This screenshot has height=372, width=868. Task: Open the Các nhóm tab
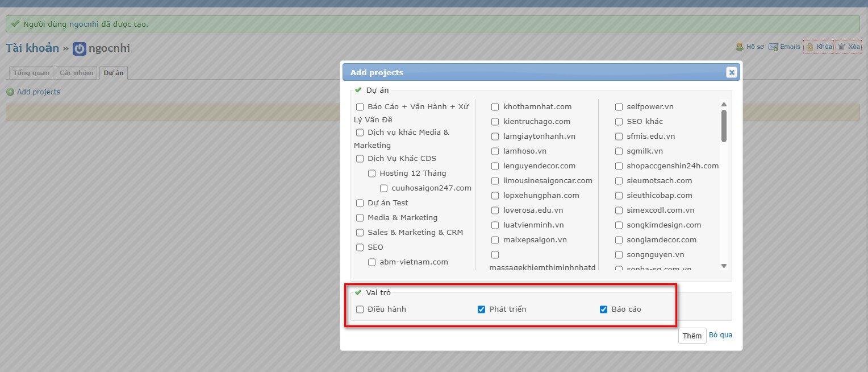click(x=76, y=73)
